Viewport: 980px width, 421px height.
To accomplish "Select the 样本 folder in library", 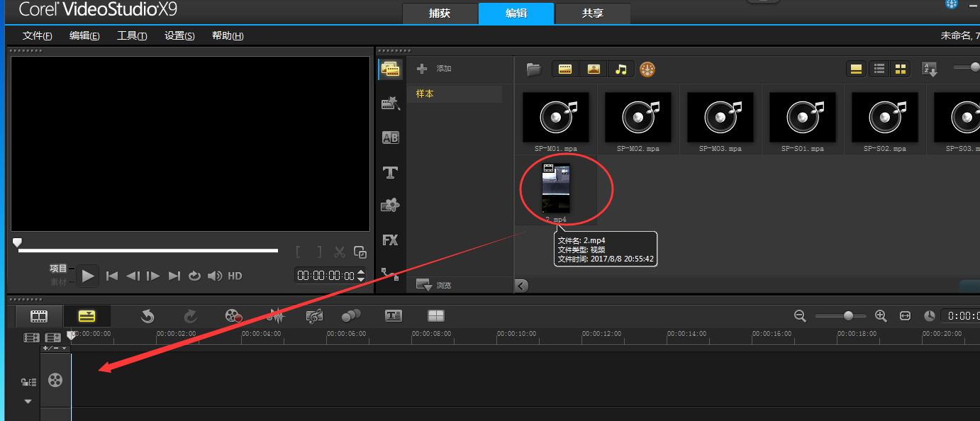I will (x=455, y=94).
